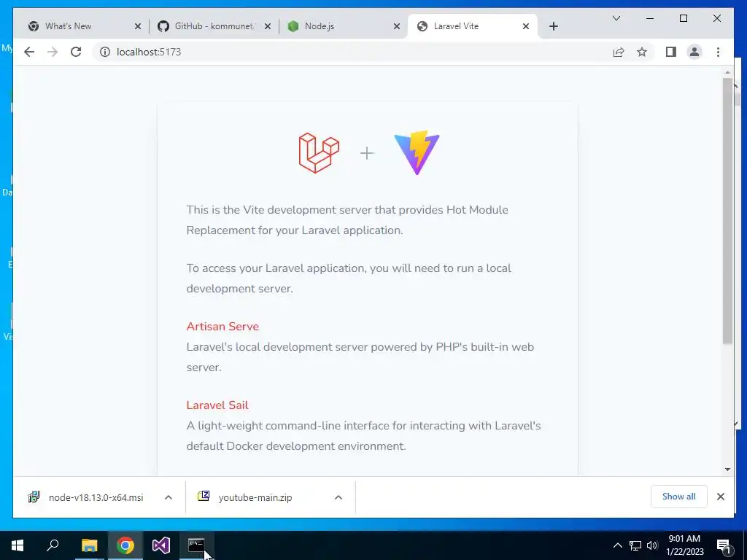
Task: Close the downloads bar
Action: pyautogui.click(x=720, y=497)
